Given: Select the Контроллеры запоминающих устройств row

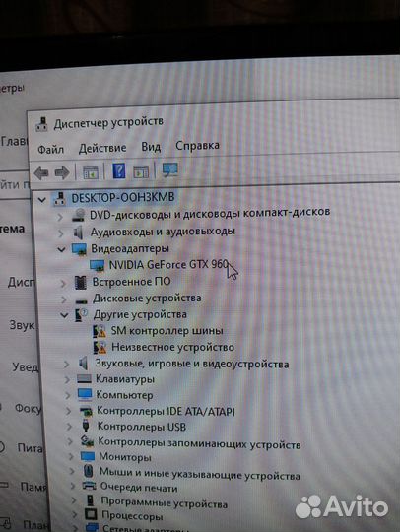Looking at the screenshot, I should click(x=199, y=443).
